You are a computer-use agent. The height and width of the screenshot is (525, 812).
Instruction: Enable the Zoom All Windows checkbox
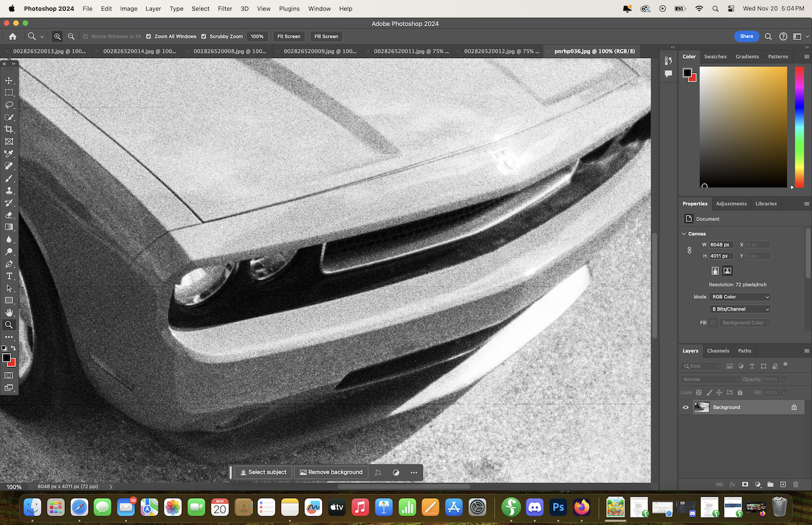(149, 36)
